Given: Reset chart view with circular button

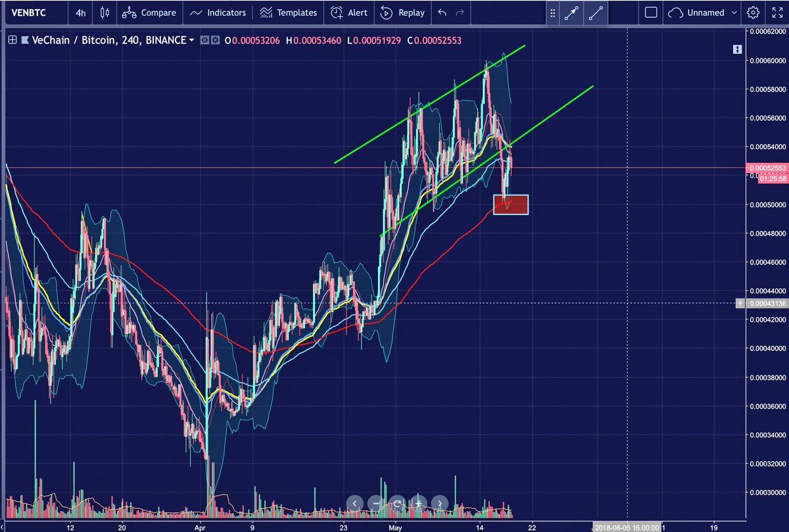Looking at the screenshot, I should (397, 503).
